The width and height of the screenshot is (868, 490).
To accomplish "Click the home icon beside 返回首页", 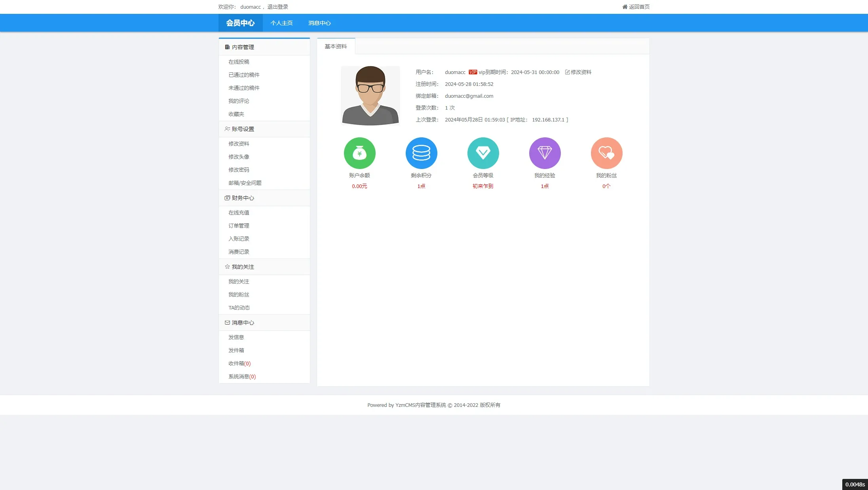I will 625,7.
